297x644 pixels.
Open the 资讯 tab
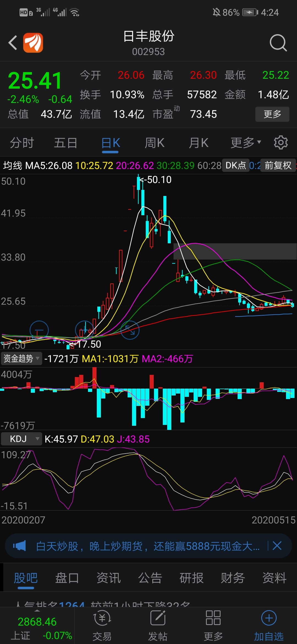109,578
